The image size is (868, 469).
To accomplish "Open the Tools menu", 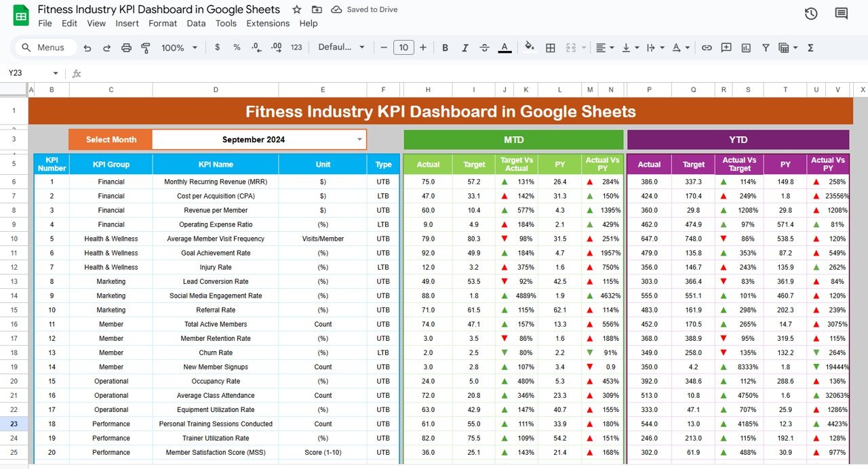I will (226, 23).
